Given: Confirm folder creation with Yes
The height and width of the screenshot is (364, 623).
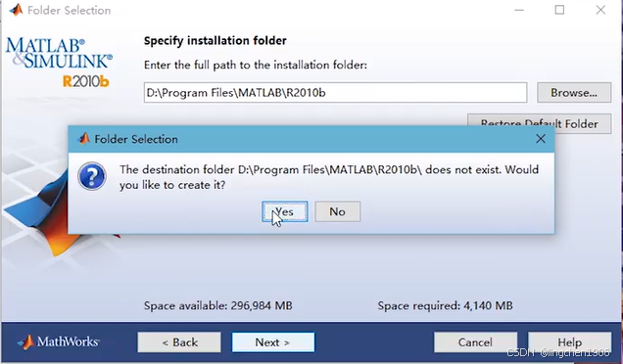Looking at the screenshot, I should pyautogui.click(x=284, y=211).
